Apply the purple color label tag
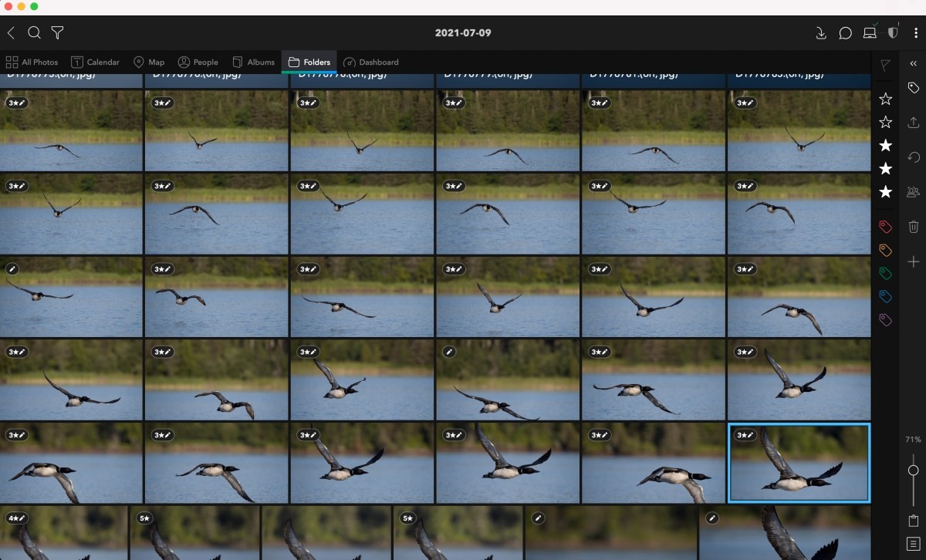 [x=886, y=319]
